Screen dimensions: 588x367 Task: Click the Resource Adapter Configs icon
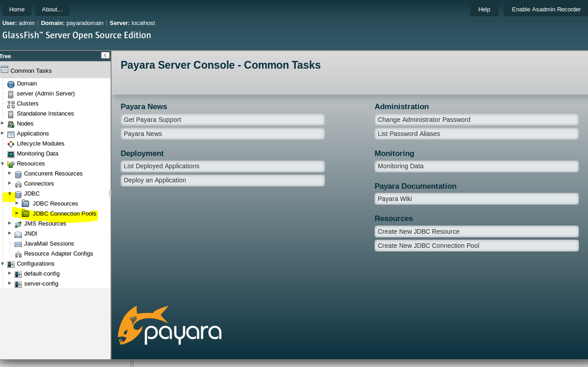[x=18, y=254]
